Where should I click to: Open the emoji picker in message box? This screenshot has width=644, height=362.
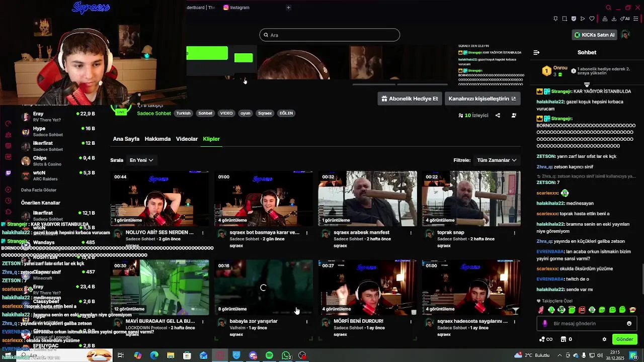[x=629, y=323]
